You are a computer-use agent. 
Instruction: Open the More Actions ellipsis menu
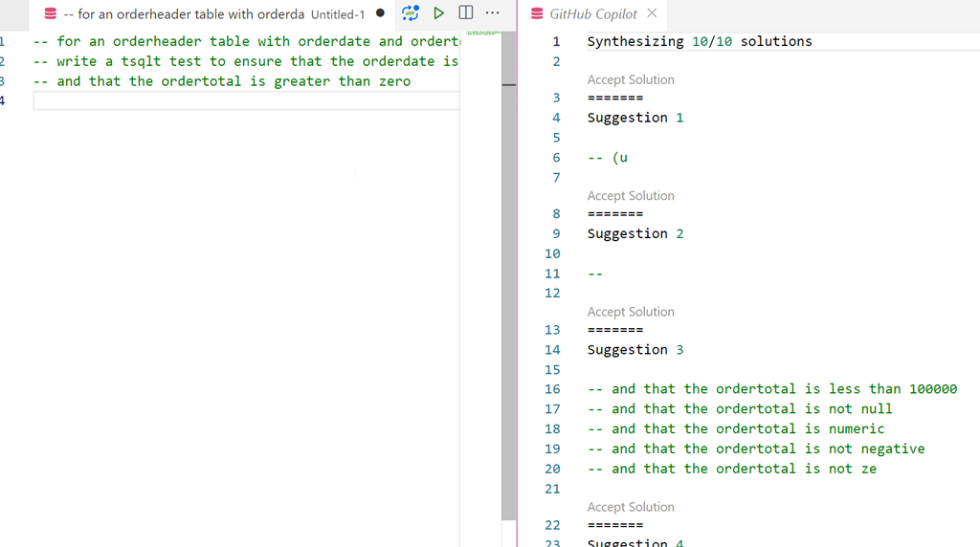pyautogui.click(x=493, y=13)
